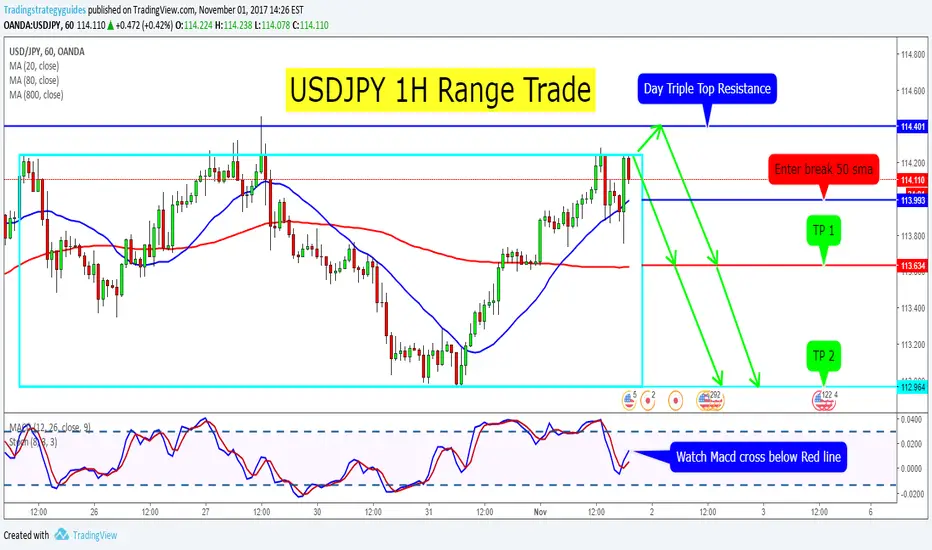
Task: Click the 113.634 red price tag
Action: click(x=912, y=266)
